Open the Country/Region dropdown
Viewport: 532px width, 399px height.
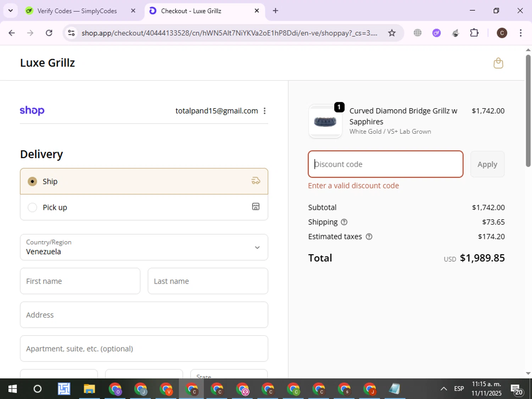(x=144, y=247)
